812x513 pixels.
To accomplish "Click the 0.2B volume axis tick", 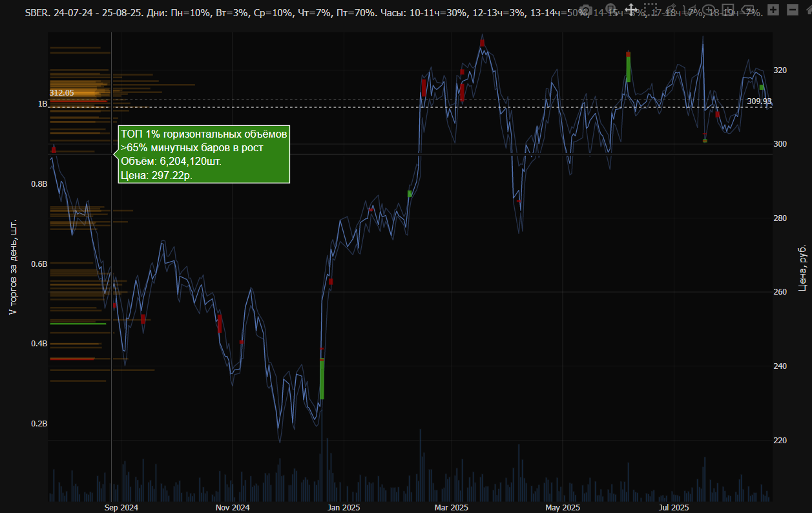I will click(39, 424).
